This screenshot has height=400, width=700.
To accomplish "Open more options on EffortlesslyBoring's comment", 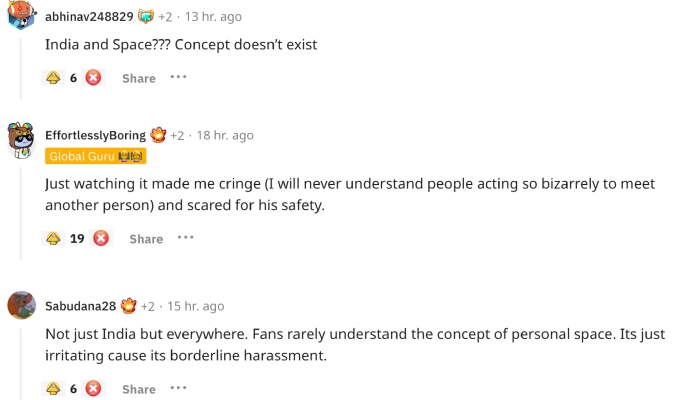I will [185, 237].
